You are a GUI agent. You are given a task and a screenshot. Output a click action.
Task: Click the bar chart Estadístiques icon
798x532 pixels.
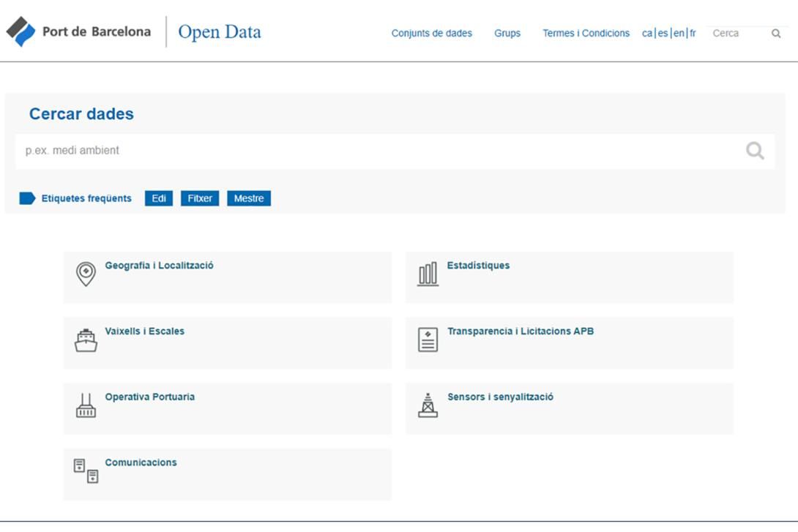(428, 274)
